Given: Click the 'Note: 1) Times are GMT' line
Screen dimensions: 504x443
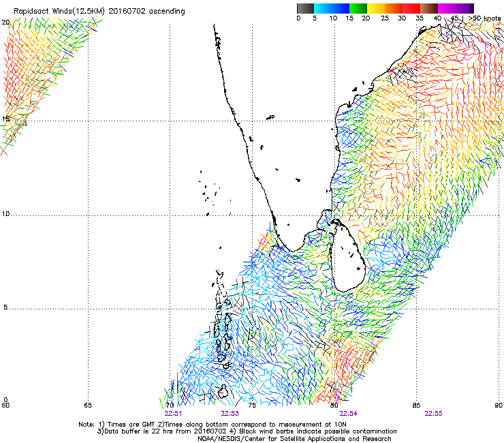Looking at the screenshot, I should 212,425.
